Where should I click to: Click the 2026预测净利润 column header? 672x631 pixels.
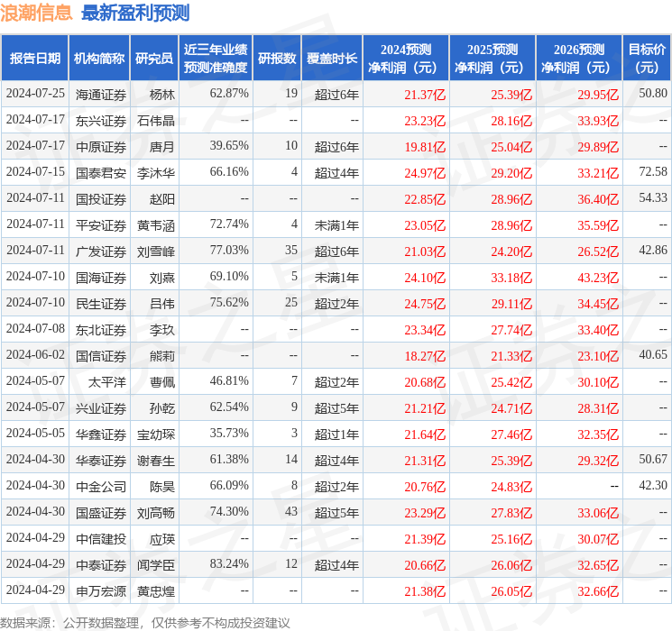click(x=579, y=58)
